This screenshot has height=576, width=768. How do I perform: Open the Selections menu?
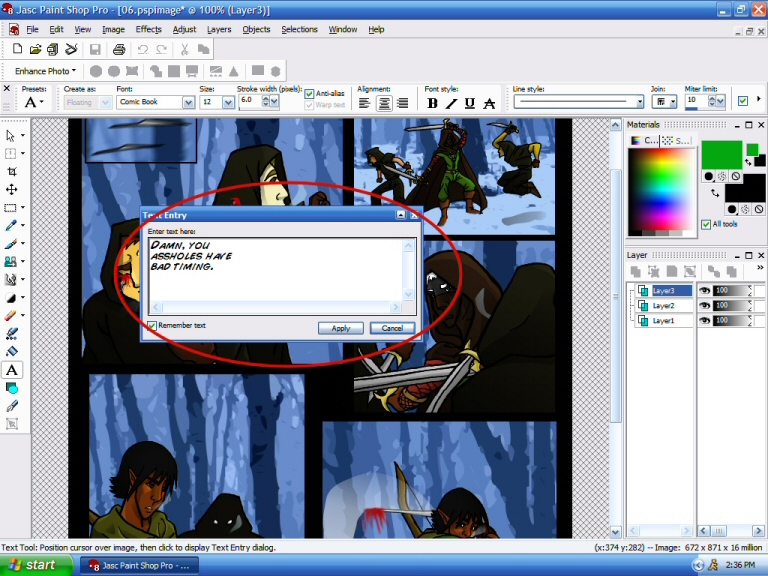coord(299,29)
